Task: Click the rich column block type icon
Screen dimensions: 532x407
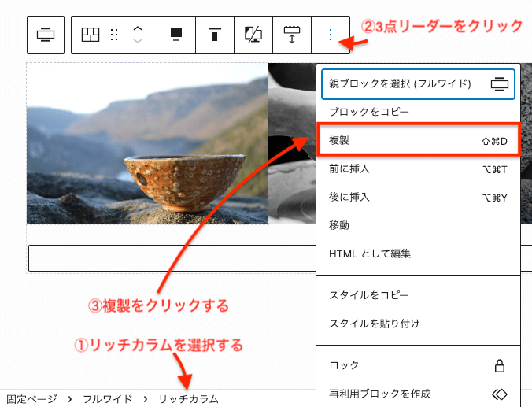Action: click(91, 35)
